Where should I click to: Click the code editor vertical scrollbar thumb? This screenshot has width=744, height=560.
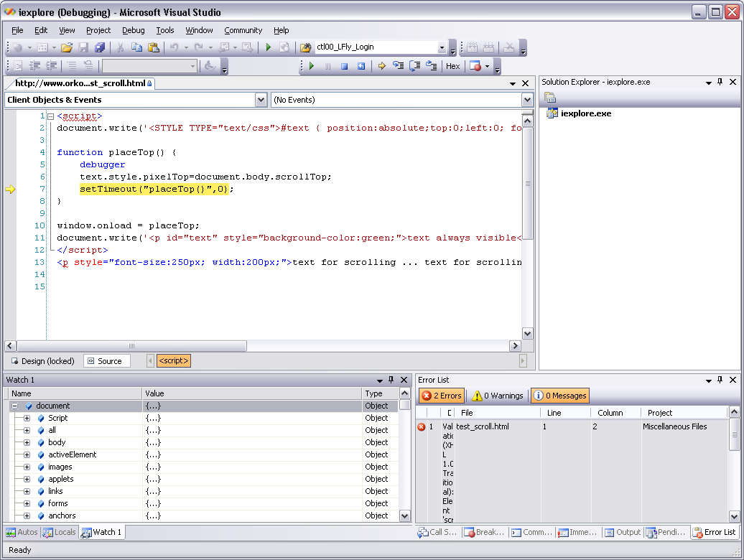528,184
